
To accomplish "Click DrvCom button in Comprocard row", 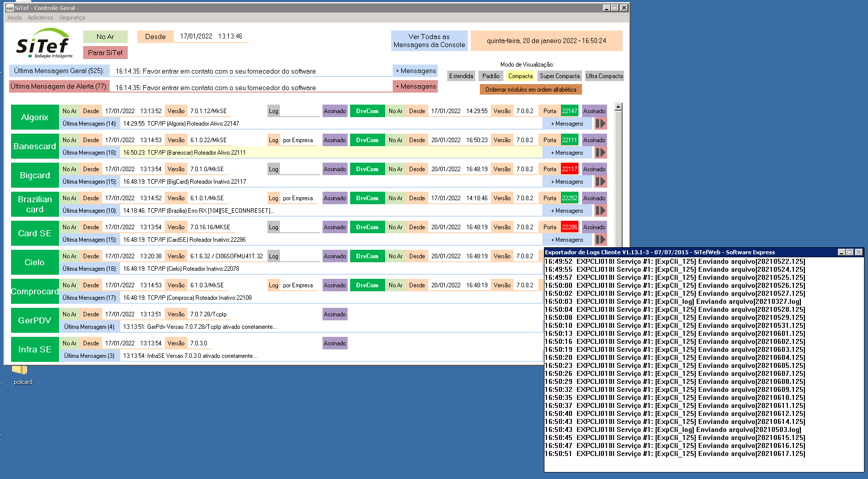I will (367, 285).
